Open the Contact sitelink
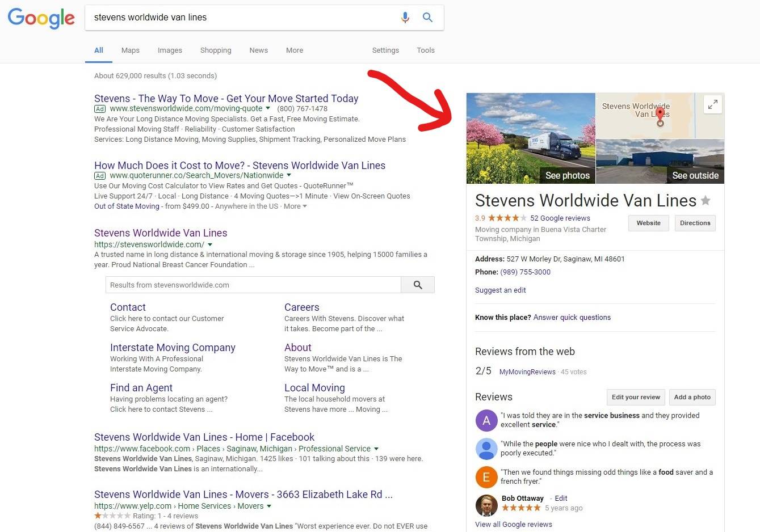The width and height of the screenshot is (760, 532). click(128, 307)
